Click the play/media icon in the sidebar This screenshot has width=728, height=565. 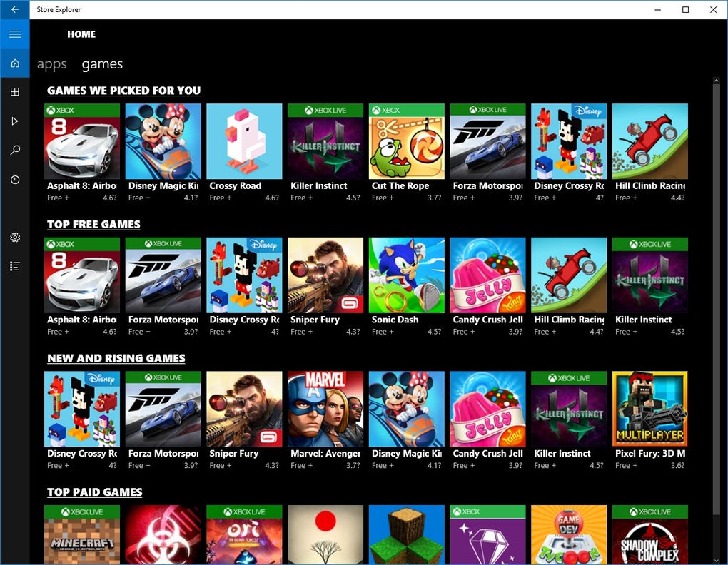click(14, 121)
